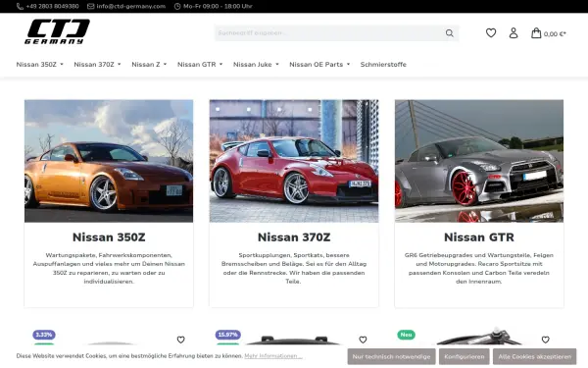
Task: Open the Nissan 370Z navigation item
Action: (94, 64)
